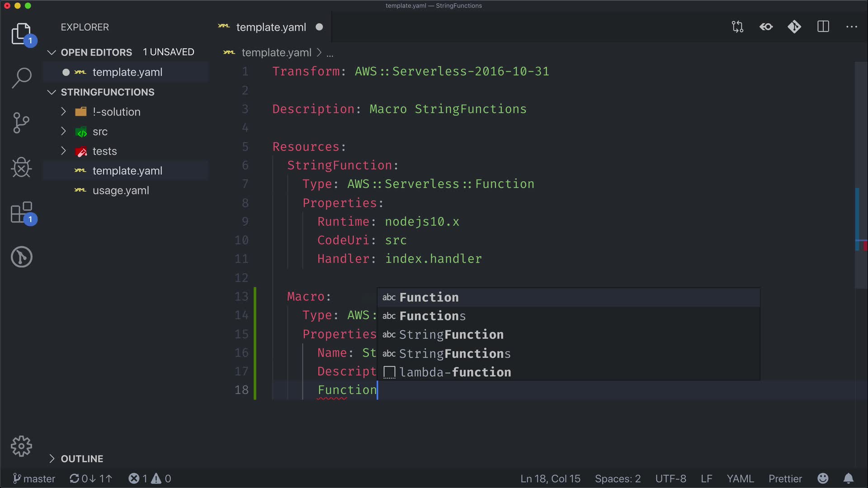
Task: Expand the !-solution folder
Action: pyautogui.click(x=117, y=112)
